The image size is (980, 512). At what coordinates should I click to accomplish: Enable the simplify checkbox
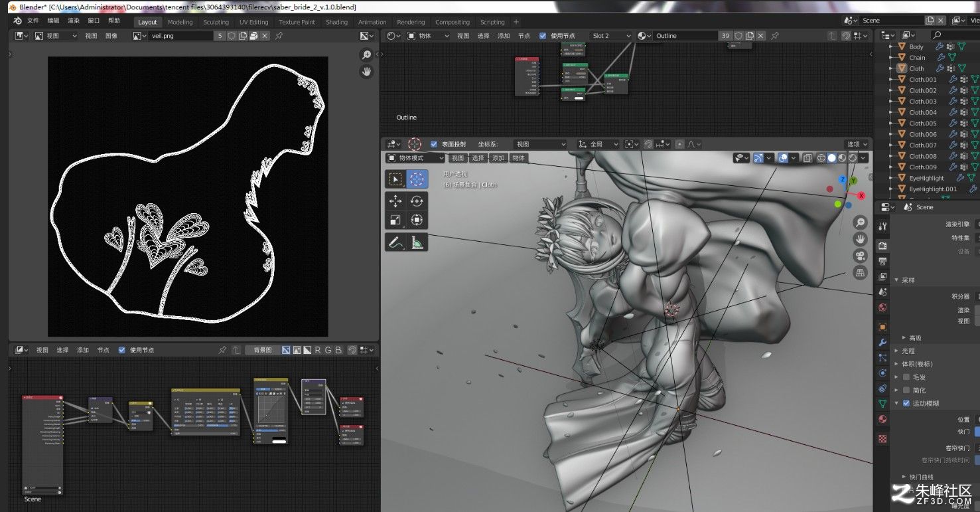(906, 390)
